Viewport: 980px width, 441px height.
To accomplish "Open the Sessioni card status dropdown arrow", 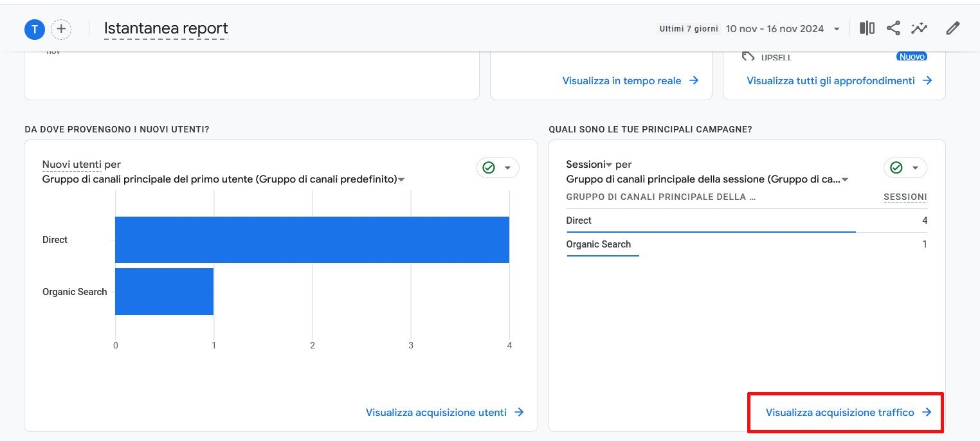I will (x=915, y=168).
